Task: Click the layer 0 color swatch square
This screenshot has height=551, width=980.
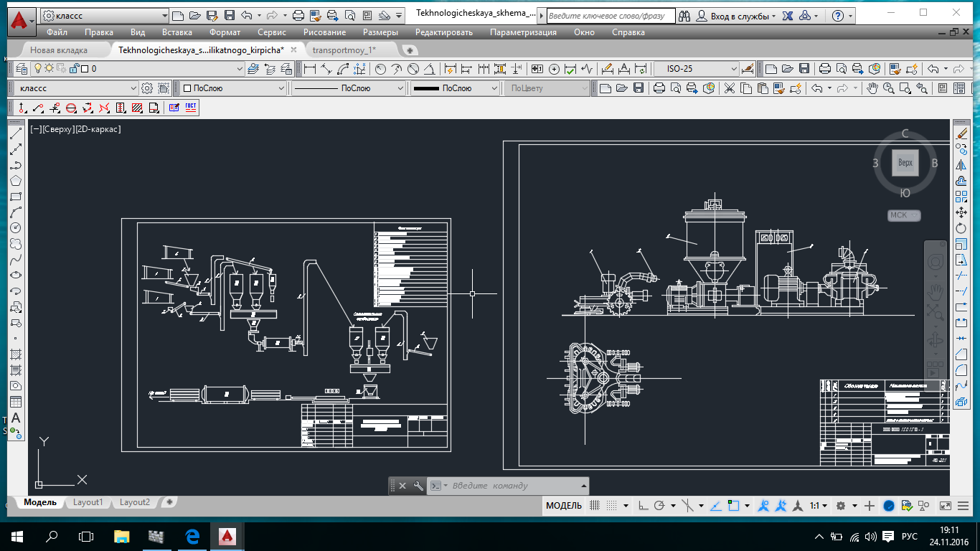Action: point(85,69)
